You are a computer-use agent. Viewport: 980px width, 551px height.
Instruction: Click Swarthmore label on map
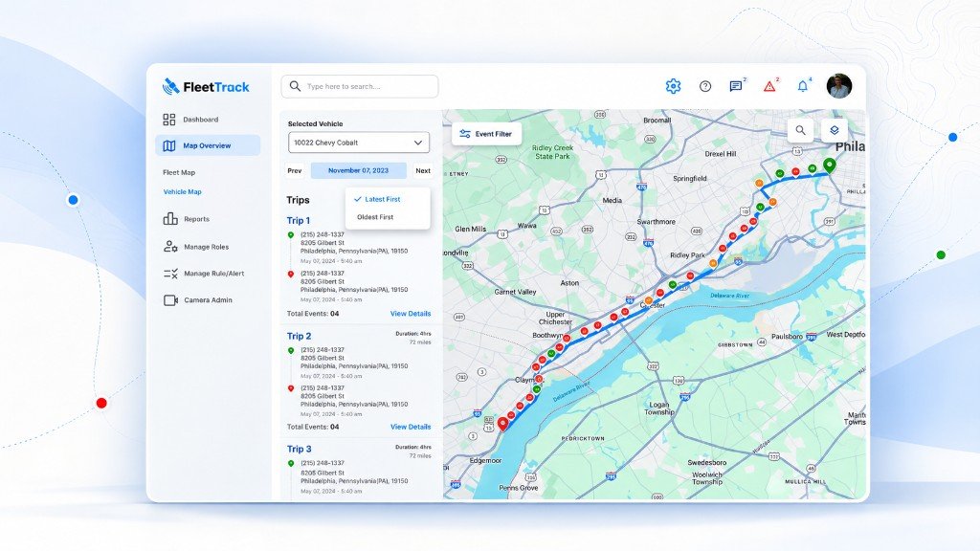656,222
